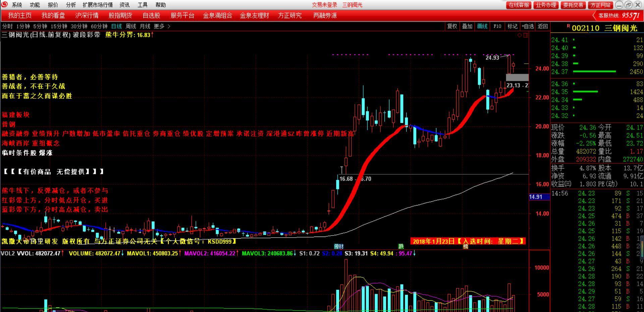The height and width of the screenshot is (312, 644).
Task: Minimize the trading software window
Action: [619, 5]
